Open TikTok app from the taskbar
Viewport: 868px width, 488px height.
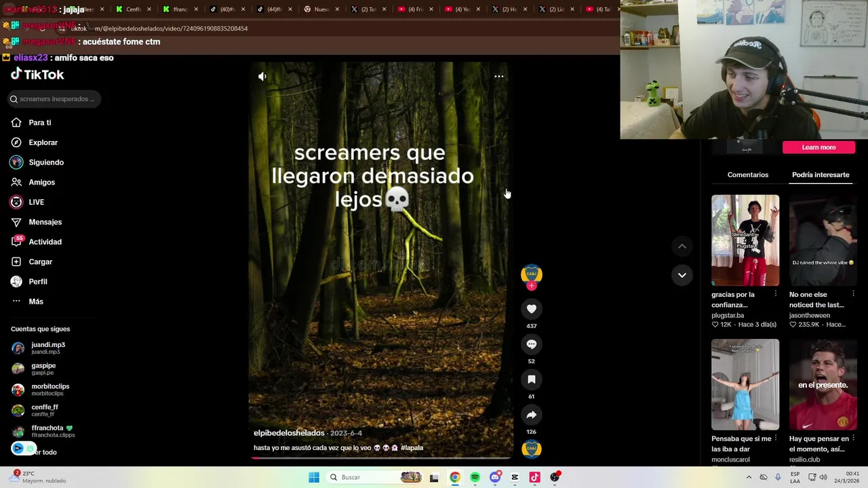[x=534, y=477]
